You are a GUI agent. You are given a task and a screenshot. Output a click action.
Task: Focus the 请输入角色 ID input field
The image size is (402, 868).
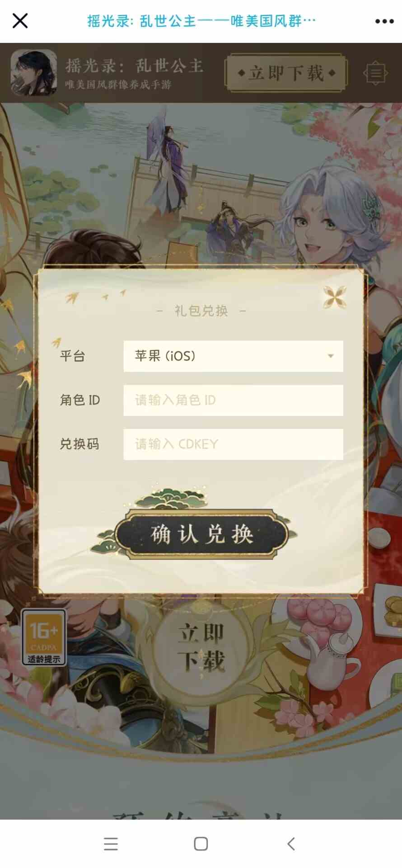pyautogui.click(x=233, y=400)
